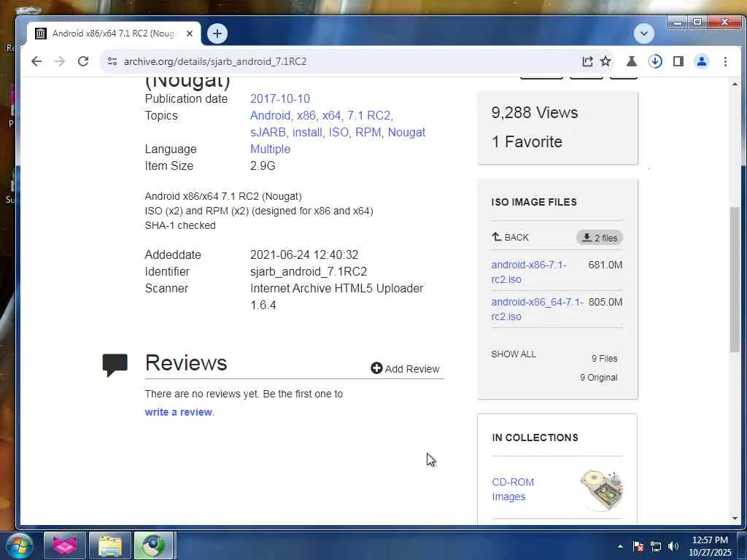This screenshot has height=560, width=747.
Task: Select the 9,288 Views text
Action: tap(535, 112)
